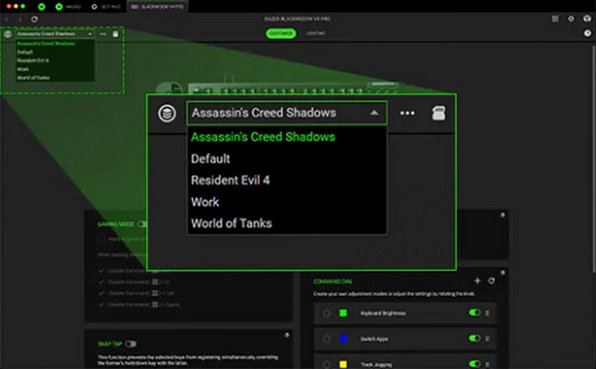
Task: Click the Switch Apps mode label
Action: (374, 339)
